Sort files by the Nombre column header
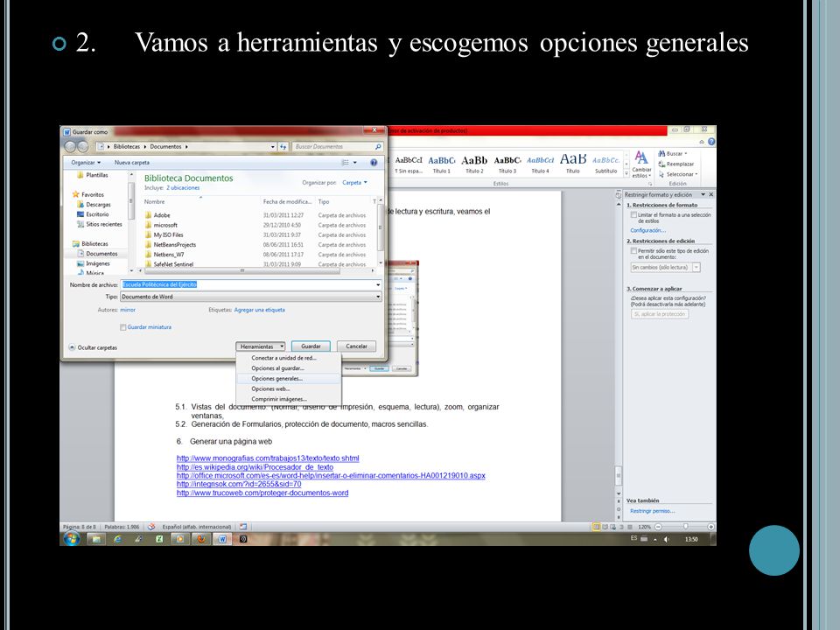The image size is (840, 630). (x=154, y=202)
